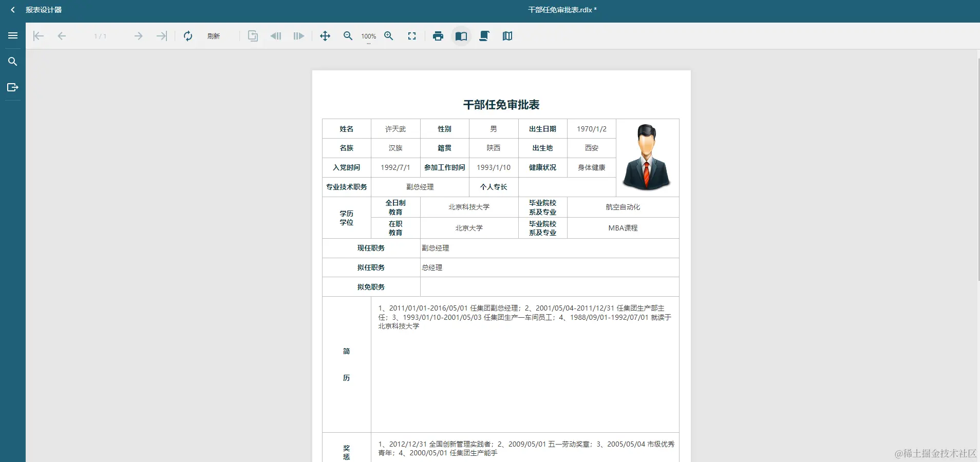The width and height of the screenshot is (980, 462).
Task: Jump to the last page
Action: 162,36
